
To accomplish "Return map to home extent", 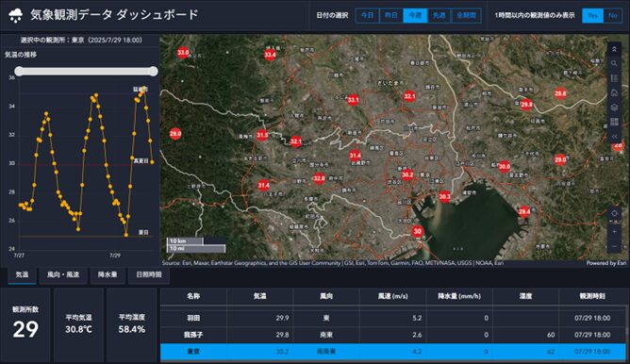I will tap(614, 92).
